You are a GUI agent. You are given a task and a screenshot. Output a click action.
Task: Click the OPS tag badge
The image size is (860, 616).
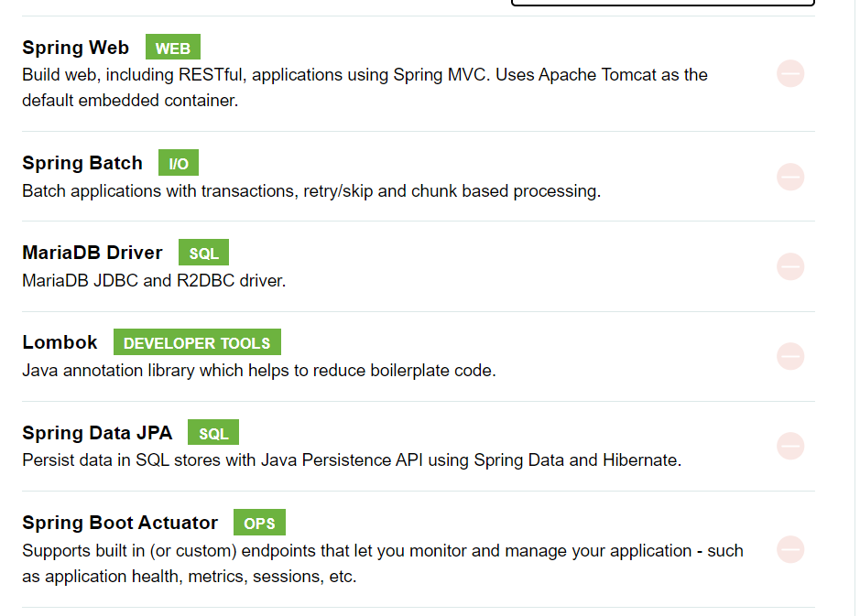click(x=259, y=523)
